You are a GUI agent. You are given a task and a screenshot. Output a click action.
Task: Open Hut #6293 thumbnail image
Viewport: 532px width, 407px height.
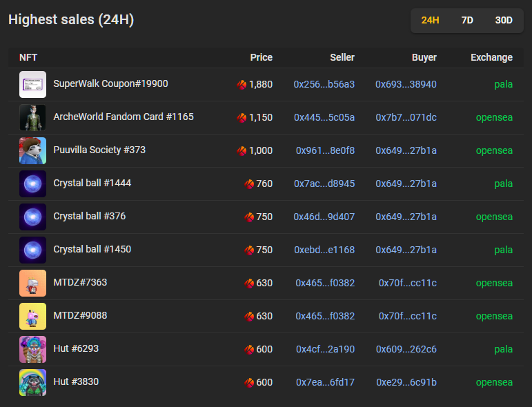coord(32,349)
